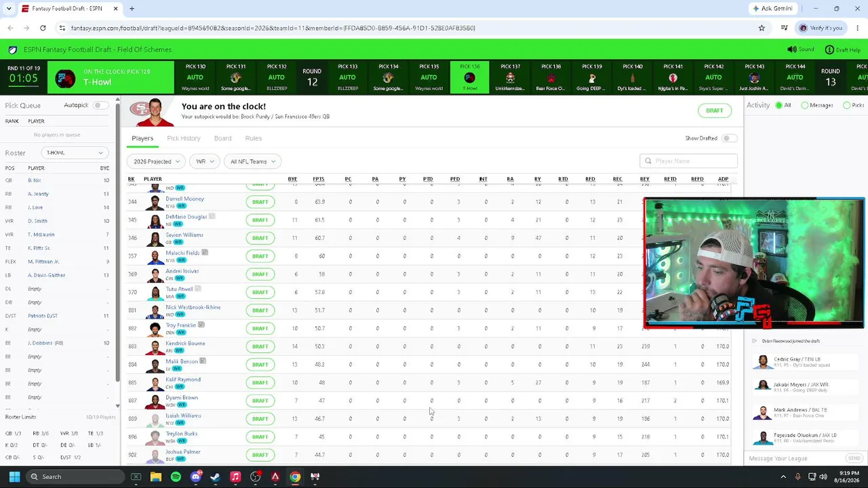This screenshot has width=868, height=488.
Task: Draft Kendrick Bourne
Action: coord(260,346)
